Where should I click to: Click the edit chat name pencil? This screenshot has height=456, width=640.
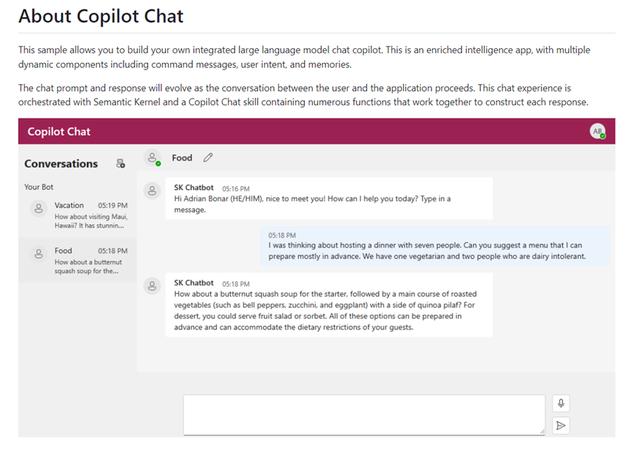coord(208,157)
